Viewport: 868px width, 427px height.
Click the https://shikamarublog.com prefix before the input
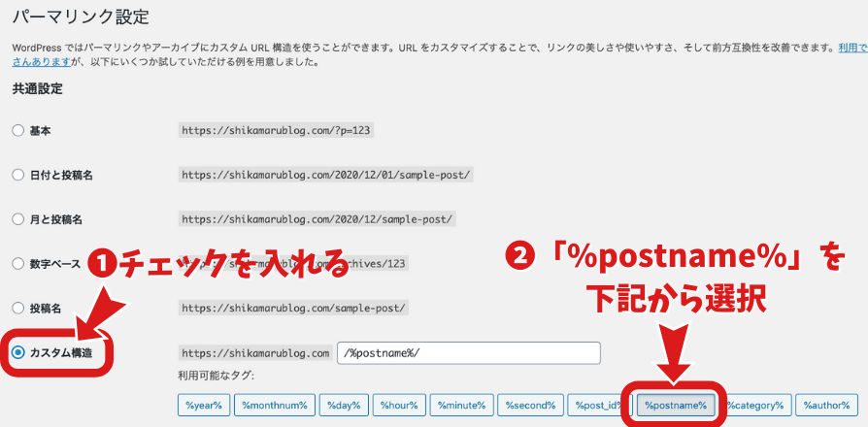[255, 353]
